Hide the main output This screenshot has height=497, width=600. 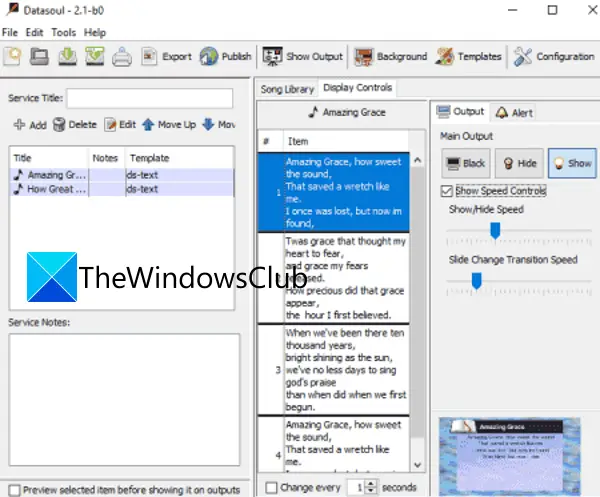[x=519, y=164]
